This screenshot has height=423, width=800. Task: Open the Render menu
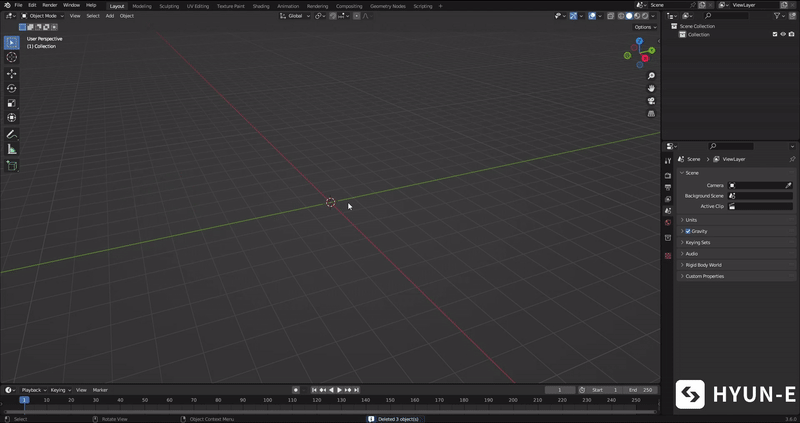pos(49,5)
